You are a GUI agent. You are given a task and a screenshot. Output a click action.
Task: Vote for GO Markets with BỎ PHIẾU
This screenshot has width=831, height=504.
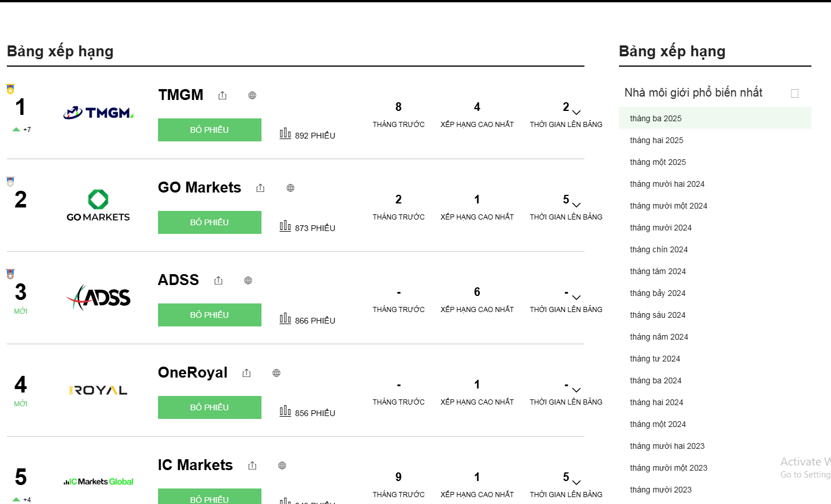click(x=210, y=222)
